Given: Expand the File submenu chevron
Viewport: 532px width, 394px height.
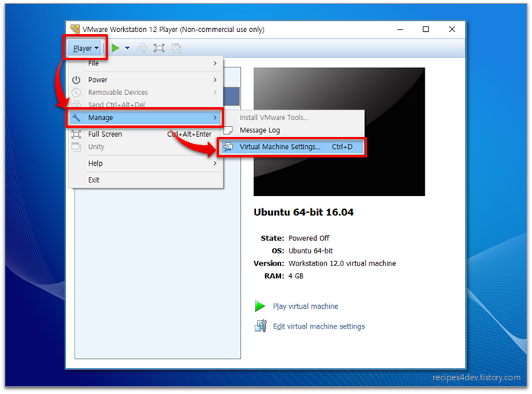Looking at the screenshot, I should click(215, 63).
